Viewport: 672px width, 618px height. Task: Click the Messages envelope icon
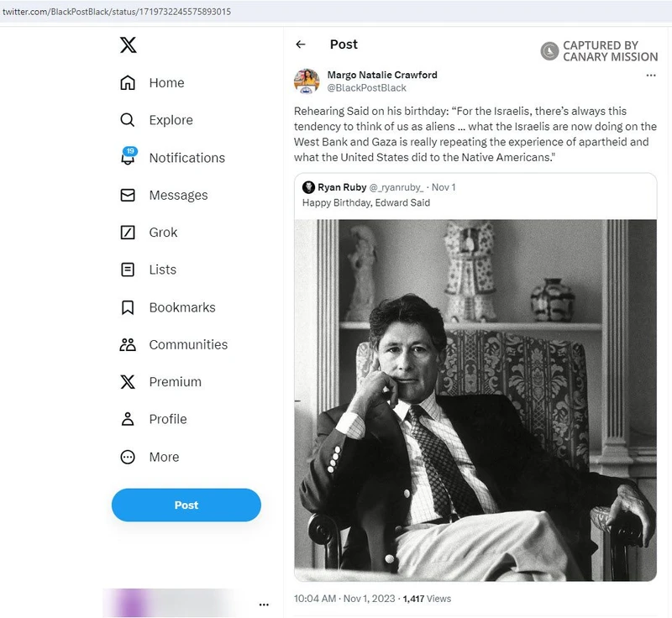[x=128, y=195]
